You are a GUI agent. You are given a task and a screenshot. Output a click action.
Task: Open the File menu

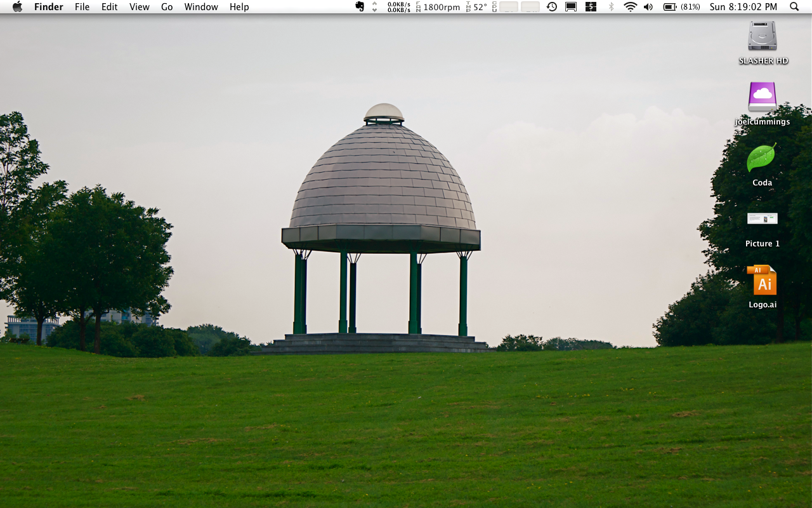[x=82, y=7]
